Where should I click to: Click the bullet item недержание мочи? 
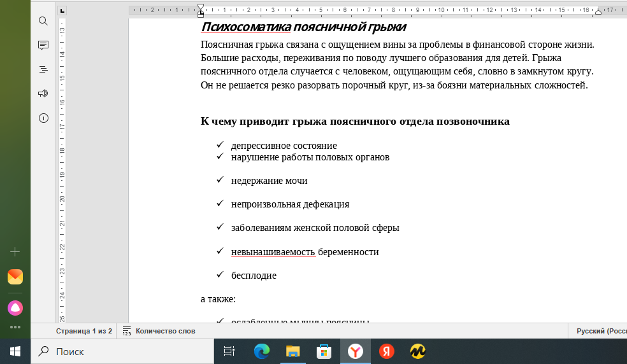pyautogui.click(x=269, y=181)
